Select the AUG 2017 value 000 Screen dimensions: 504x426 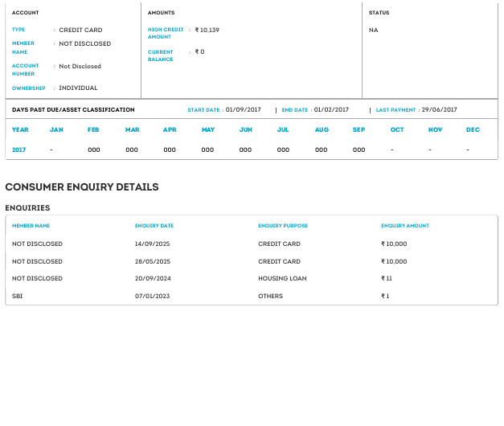pos(321,150)
